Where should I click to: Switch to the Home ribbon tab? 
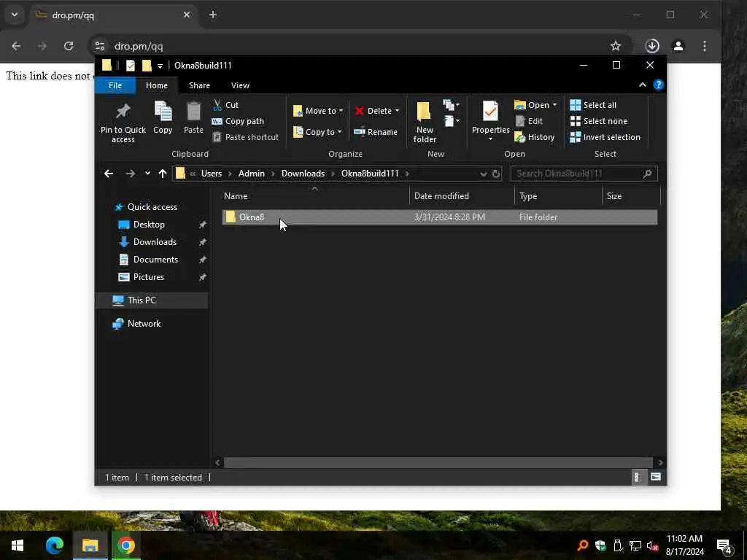(x=157, y=85)
